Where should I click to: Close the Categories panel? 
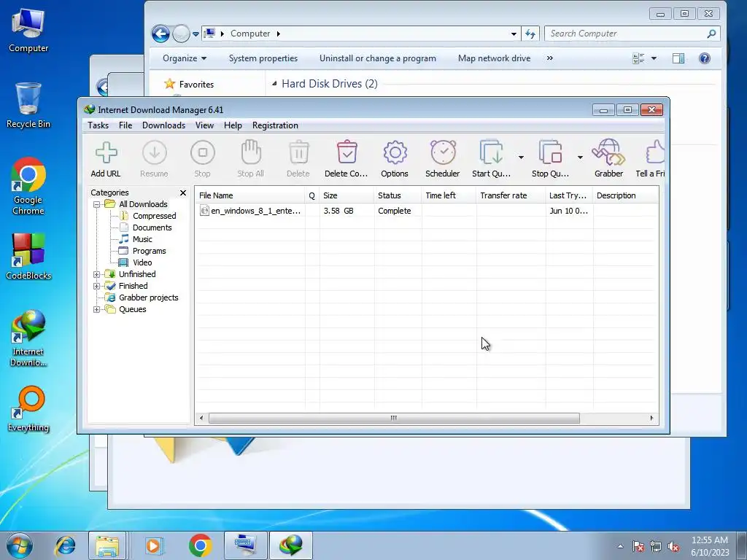click(x=183, y=192)
